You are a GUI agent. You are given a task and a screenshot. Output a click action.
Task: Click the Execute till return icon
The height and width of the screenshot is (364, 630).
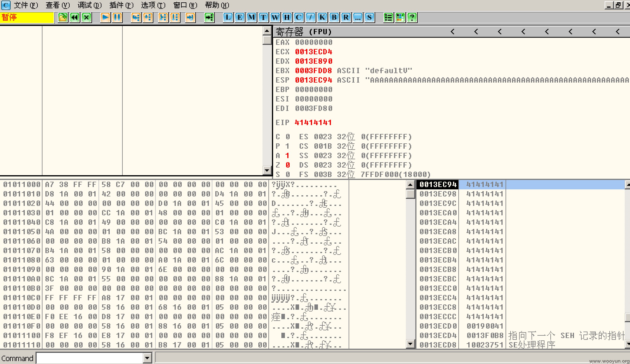point(190,17)
